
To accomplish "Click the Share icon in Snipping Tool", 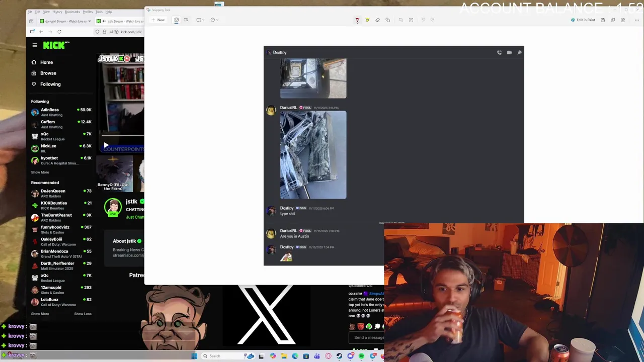I will (623, 20).
